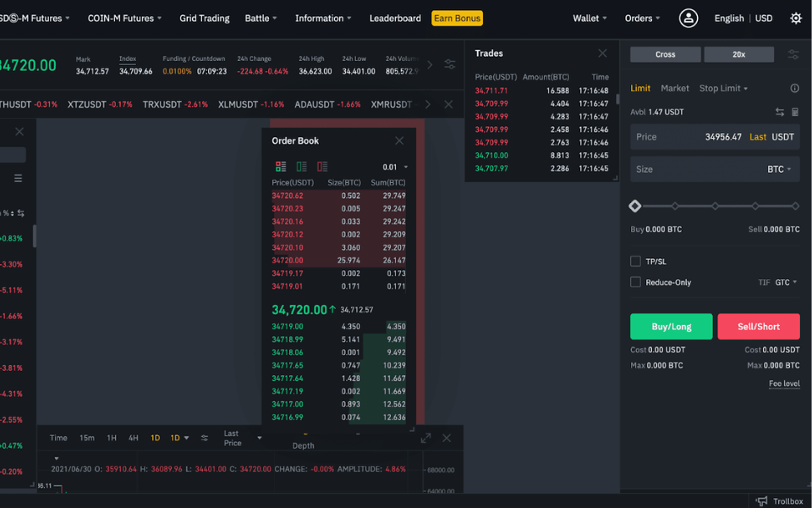This screenshot has width=812, height=508.
Task: Toggle Cross margin mode button
Action: (x=666, y=54)
